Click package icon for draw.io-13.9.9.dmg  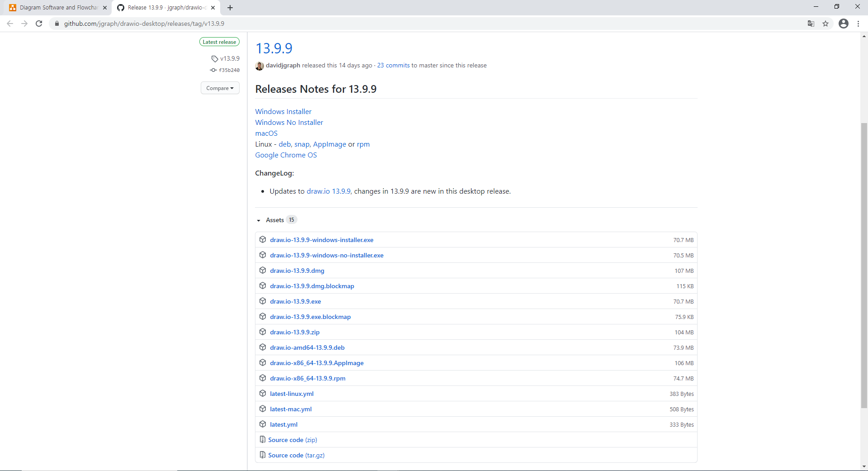pos(263,270)
